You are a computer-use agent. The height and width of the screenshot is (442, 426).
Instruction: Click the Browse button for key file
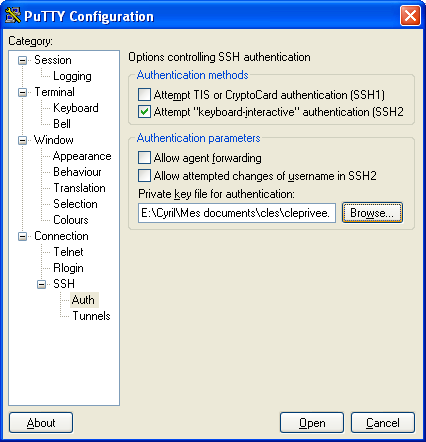[x=372, y=213]
